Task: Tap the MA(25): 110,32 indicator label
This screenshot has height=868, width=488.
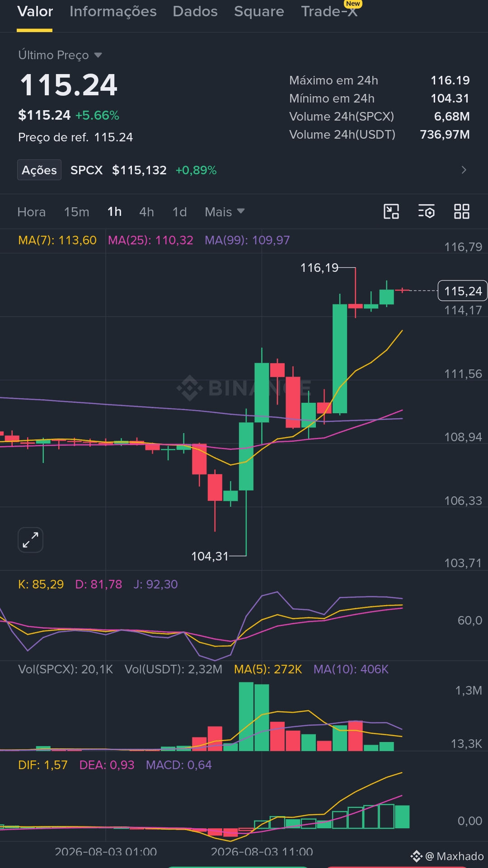Action: (x=150, y=240)
